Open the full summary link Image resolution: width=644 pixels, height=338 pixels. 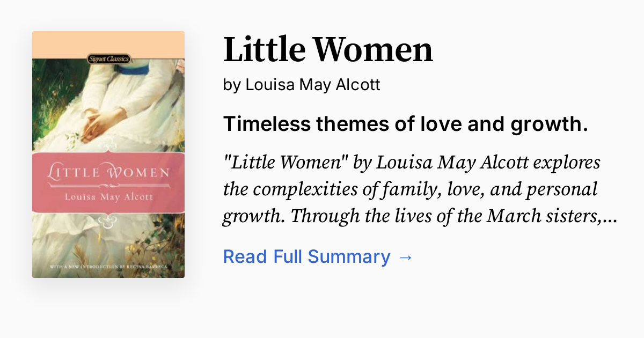(308, 256)
